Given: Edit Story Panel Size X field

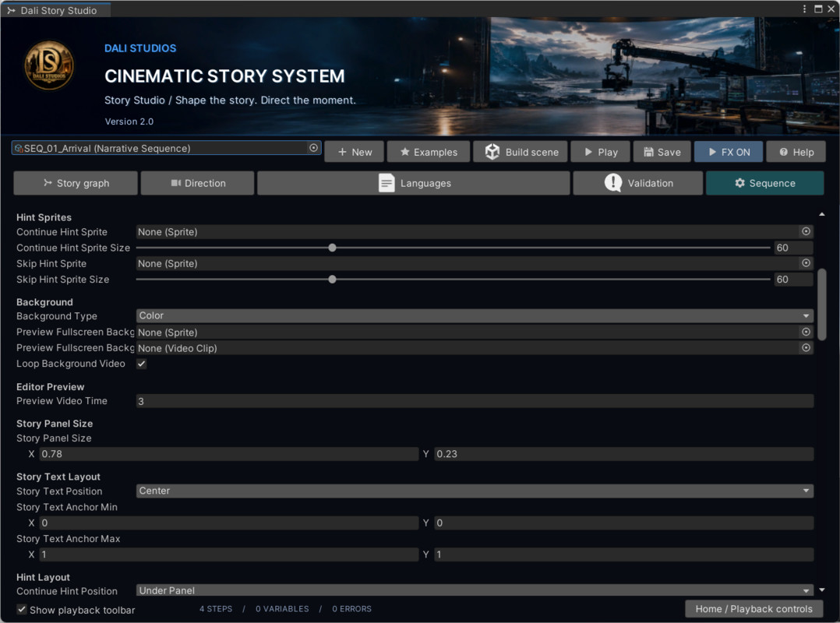Looking at the screenshot, I should pyautogui.click(x=229, y=454).
